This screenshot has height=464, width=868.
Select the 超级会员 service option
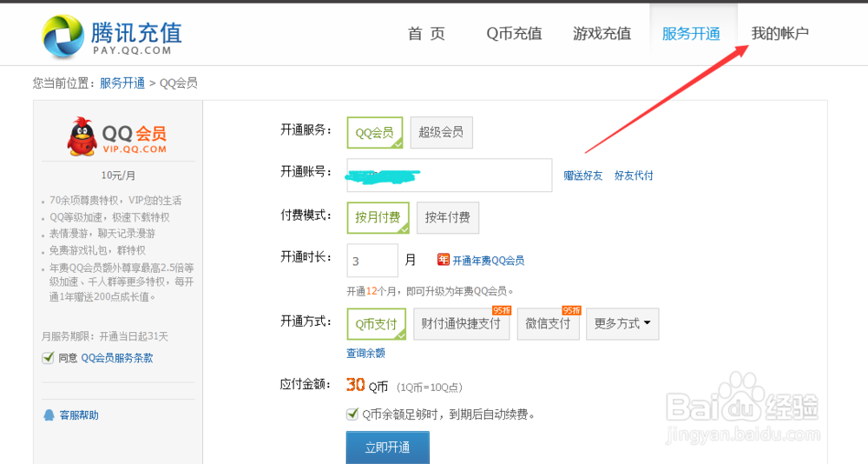tap(441, 132)
